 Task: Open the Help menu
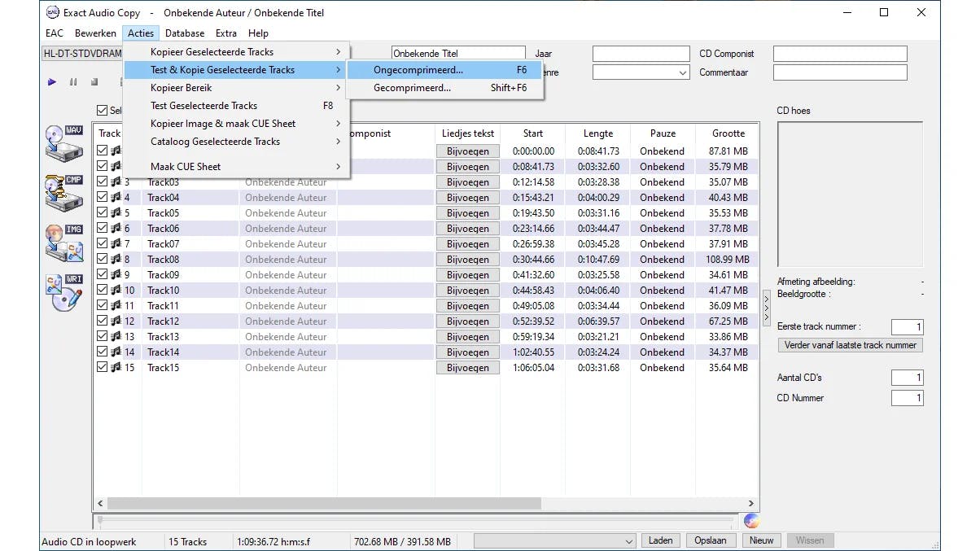[x=258, y=33]
